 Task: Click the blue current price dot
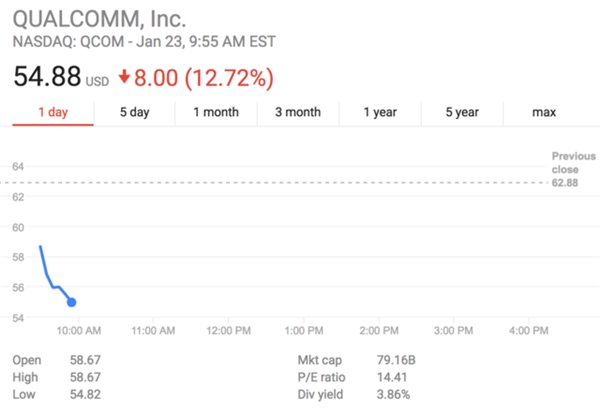72,302
